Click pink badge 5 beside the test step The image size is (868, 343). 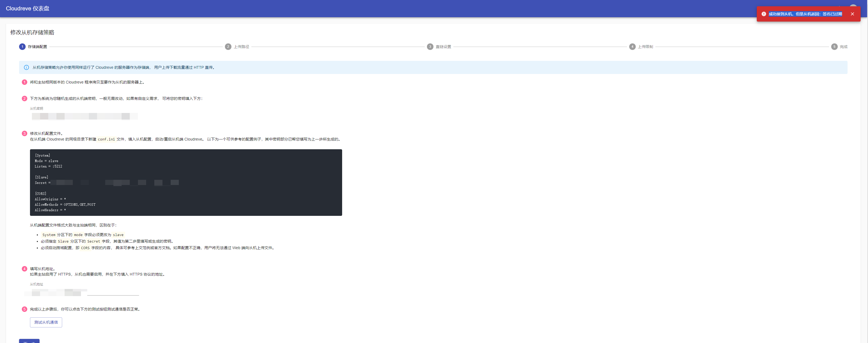tap(24, 309)
